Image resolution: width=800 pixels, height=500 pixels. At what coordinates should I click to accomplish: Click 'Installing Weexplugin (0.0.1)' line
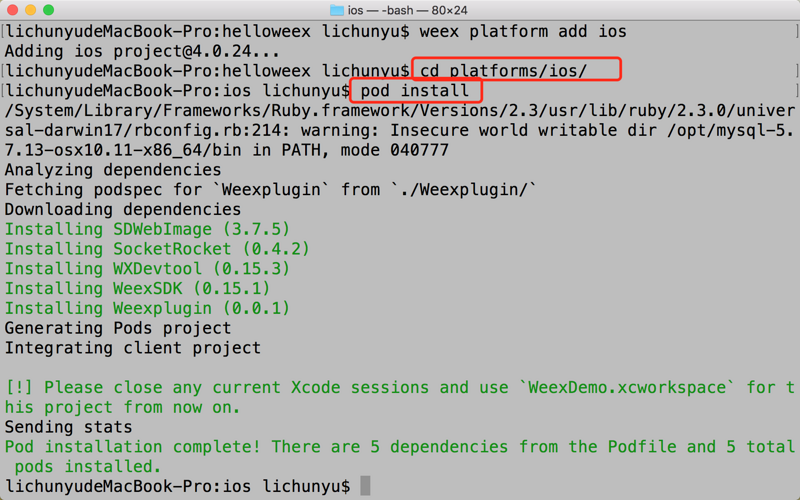(x=147, y=309)
